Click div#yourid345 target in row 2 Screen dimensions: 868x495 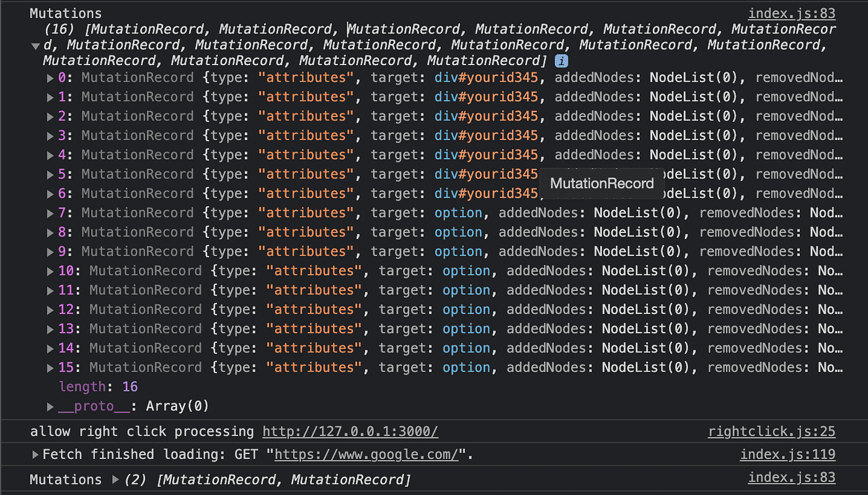point(486,116)
